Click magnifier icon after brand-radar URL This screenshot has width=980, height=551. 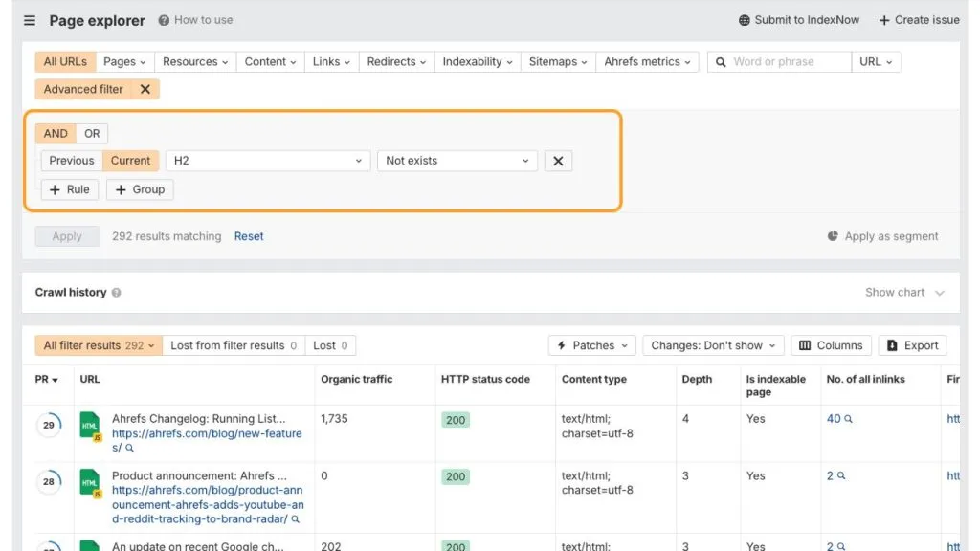pos(295,519)
